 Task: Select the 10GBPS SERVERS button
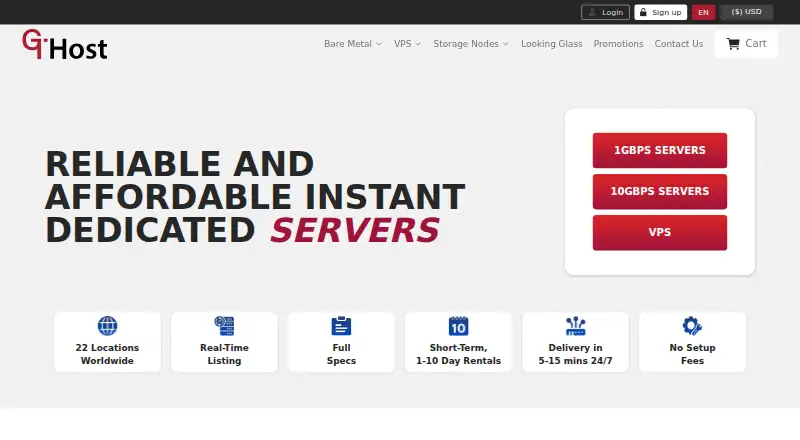660,191
